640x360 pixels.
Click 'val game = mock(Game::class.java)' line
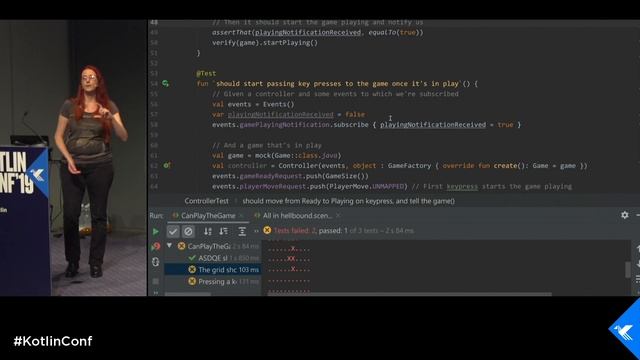coord(276,156)
